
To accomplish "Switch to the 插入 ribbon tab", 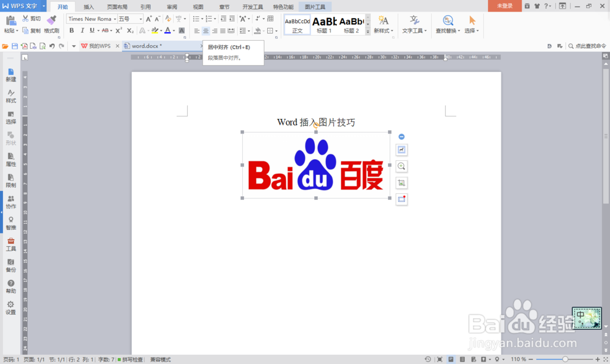I will tap(88, 7).
